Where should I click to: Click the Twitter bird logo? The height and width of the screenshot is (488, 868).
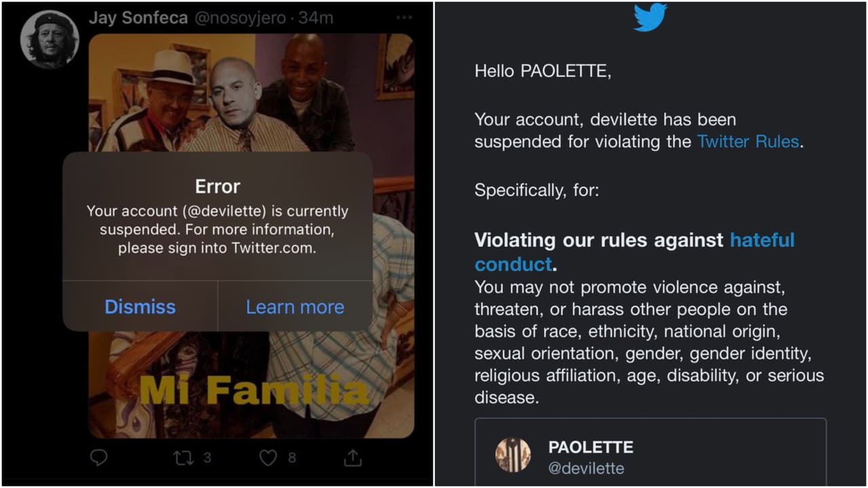[x=650, y=17]
